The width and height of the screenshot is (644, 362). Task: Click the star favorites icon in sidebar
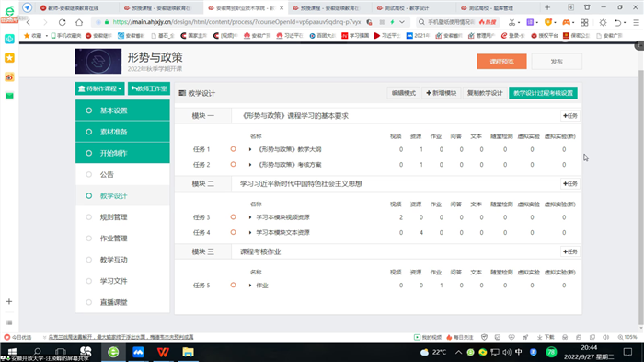click(x=9, y=58)
